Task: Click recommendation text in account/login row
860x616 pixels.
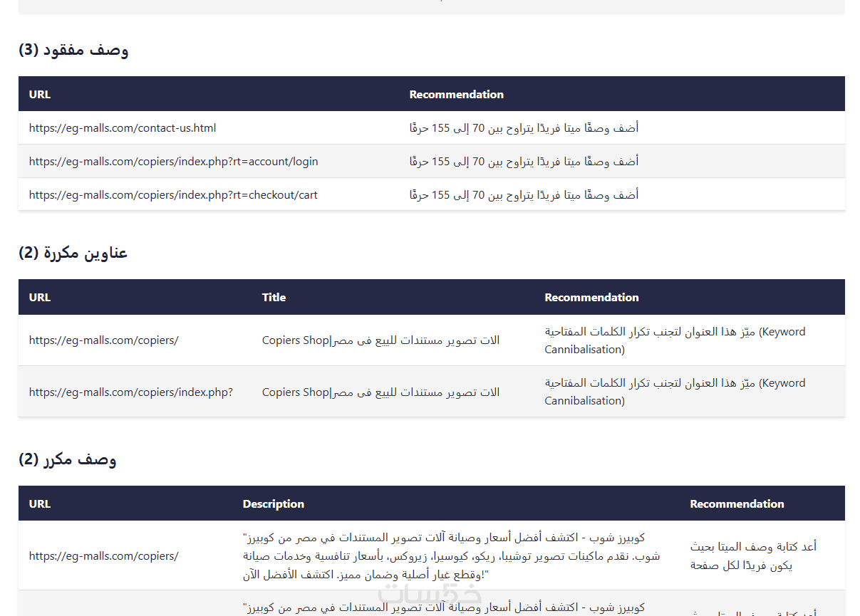Action: click(524, 162)
